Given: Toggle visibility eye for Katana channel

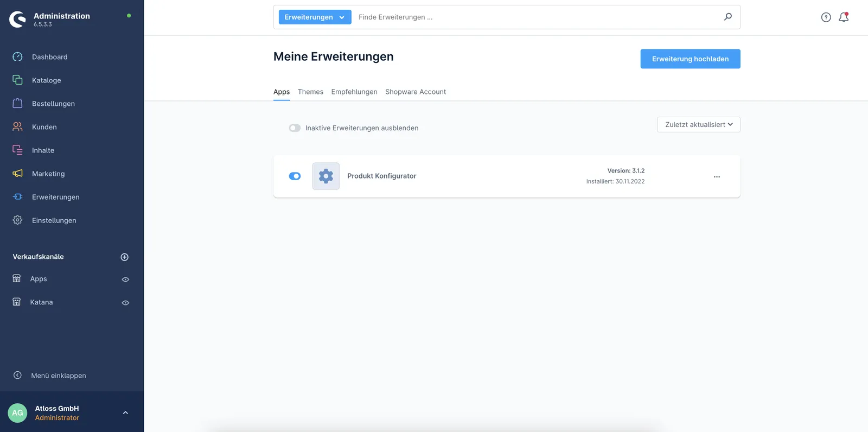Looking at the screenshot, I should click(x=125, y=303).
